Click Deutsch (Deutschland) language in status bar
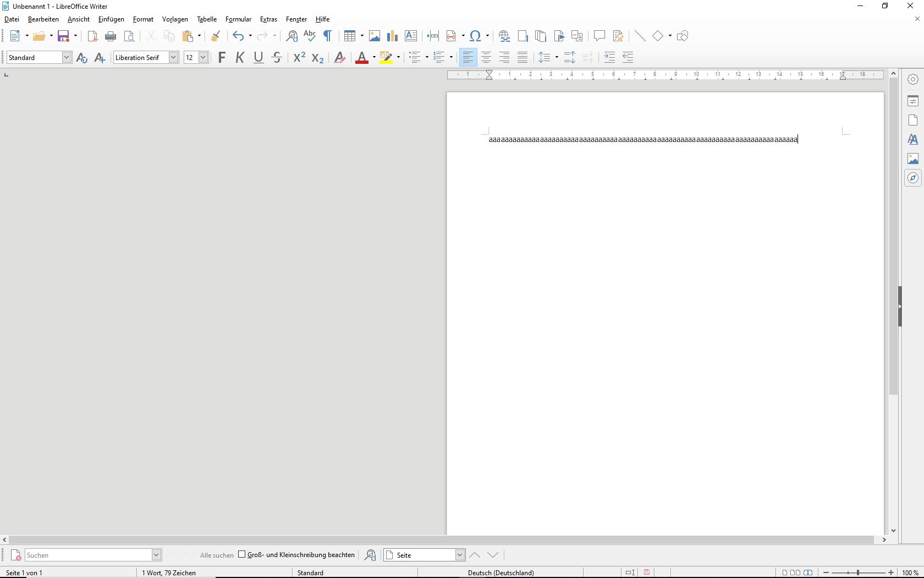The image size is (924, 578). pos(501,573)
